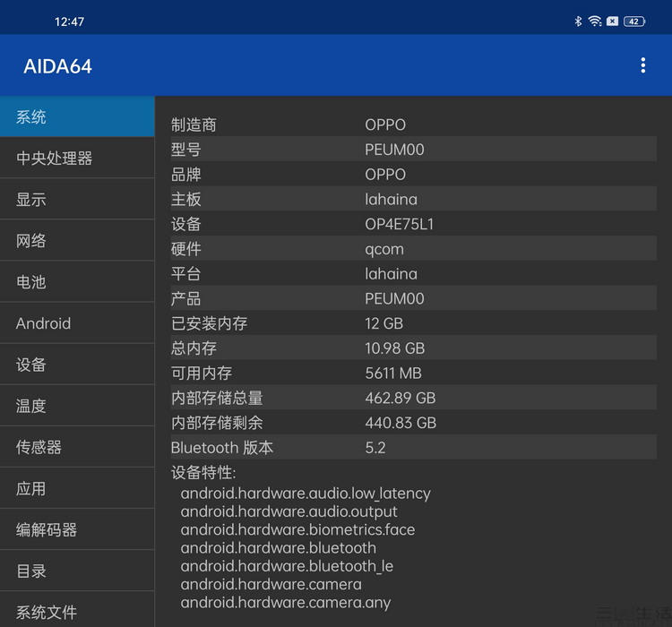This screenshot has height=627, width=672.
Task: Open the 电池 section
Action: (x=77, y=281)
